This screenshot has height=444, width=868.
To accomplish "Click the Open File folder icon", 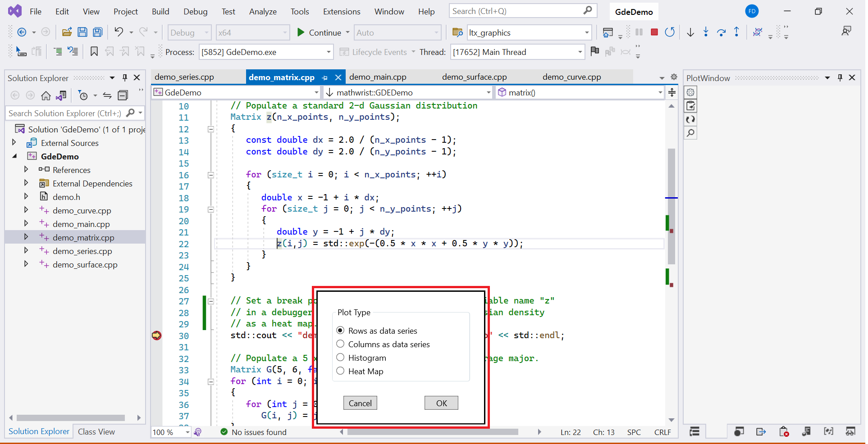I will (67, 32).
